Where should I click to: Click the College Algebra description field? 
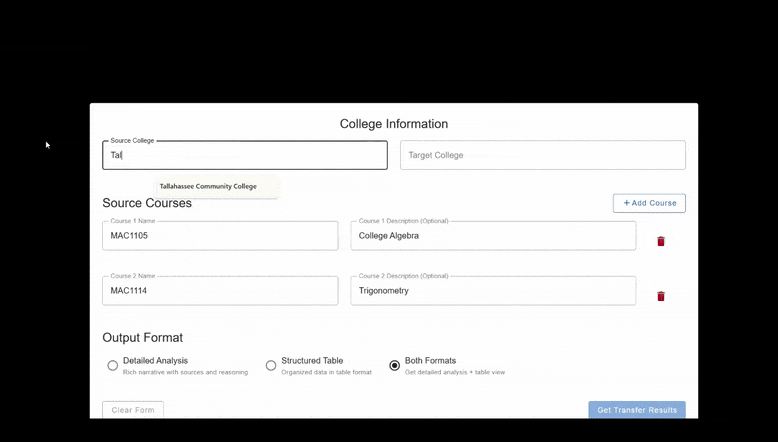click(x=493, y=236)
